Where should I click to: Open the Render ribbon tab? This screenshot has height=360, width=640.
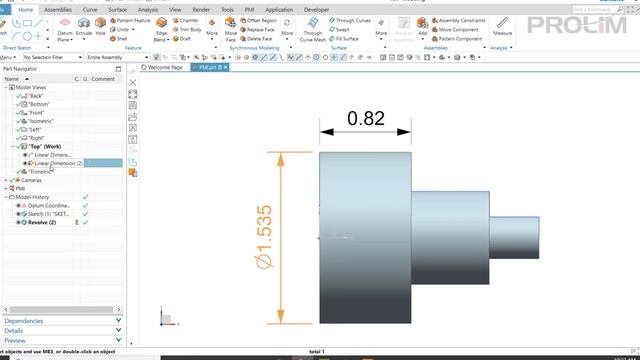[x=201, y=9]
